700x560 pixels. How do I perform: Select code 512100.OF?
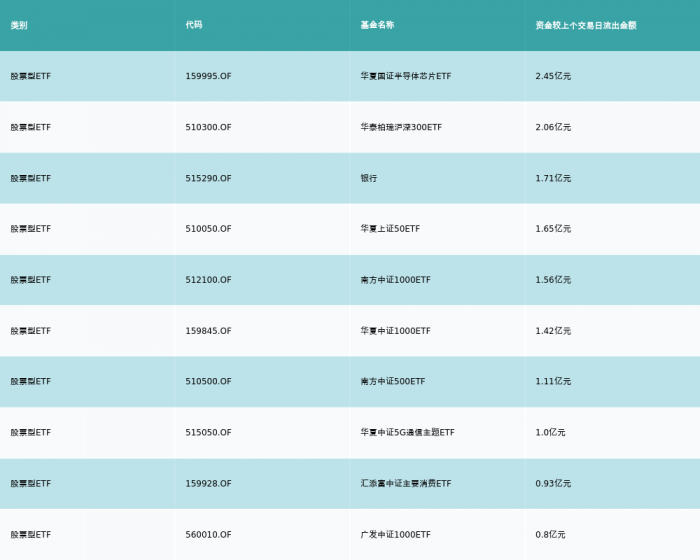208,280
